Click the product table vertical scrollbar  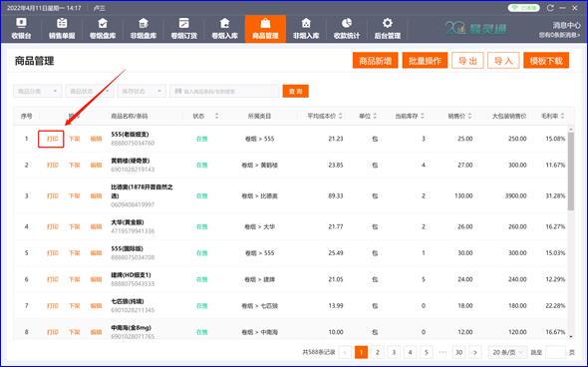(x=571, y=172)
